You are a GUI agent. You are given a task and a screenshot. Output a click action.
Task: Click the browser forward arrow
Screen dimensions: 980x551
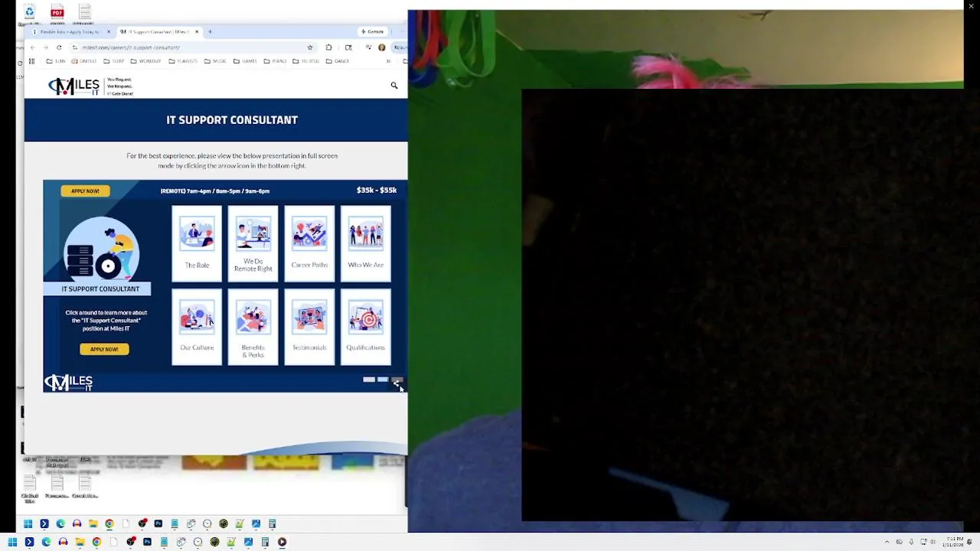[45, 47]
